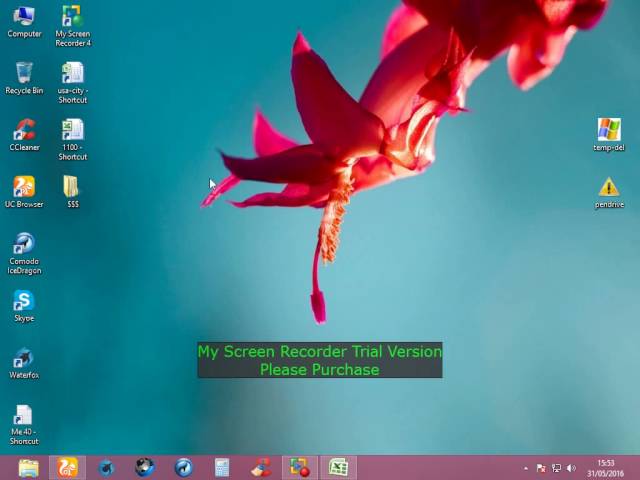Open File Explorer from the taskbar

28,468
